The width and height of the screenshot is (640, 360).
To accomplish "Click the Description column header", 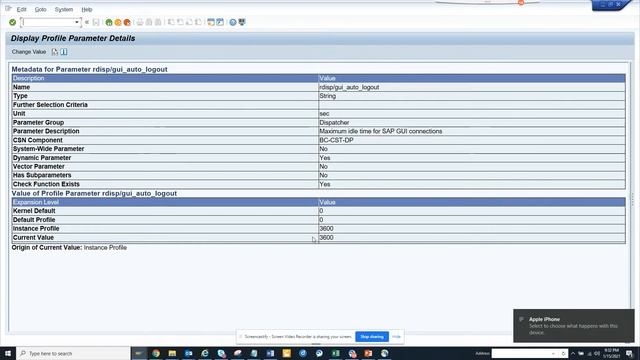I will tap(165, 78).
